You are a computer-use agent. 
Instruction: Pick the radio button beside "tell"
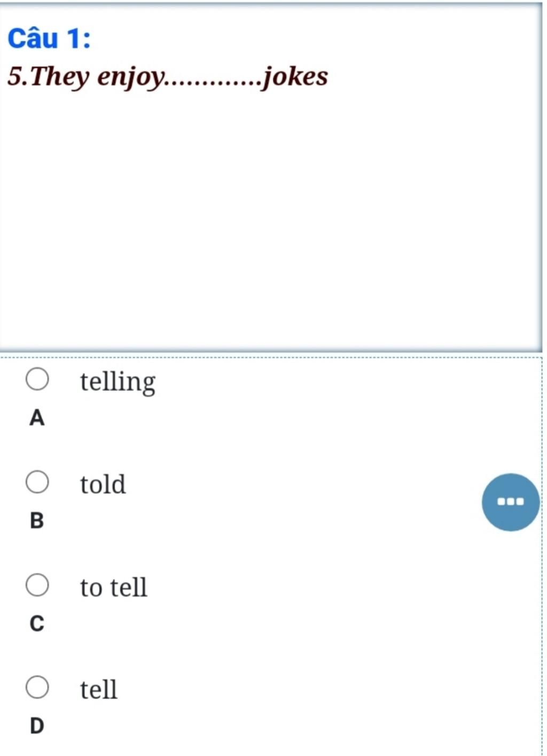(x=37, y=688)
